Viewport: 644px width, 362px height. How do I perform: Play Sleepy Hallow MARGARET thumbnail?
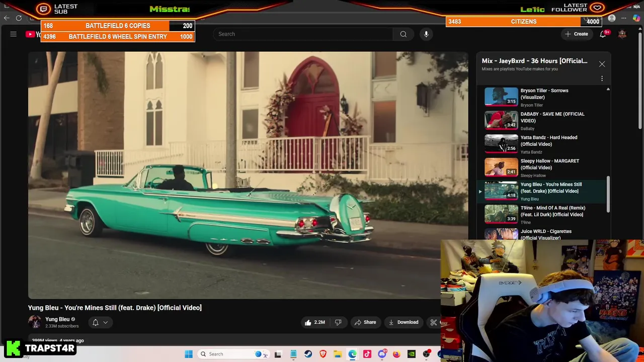[x=501, y=167]
